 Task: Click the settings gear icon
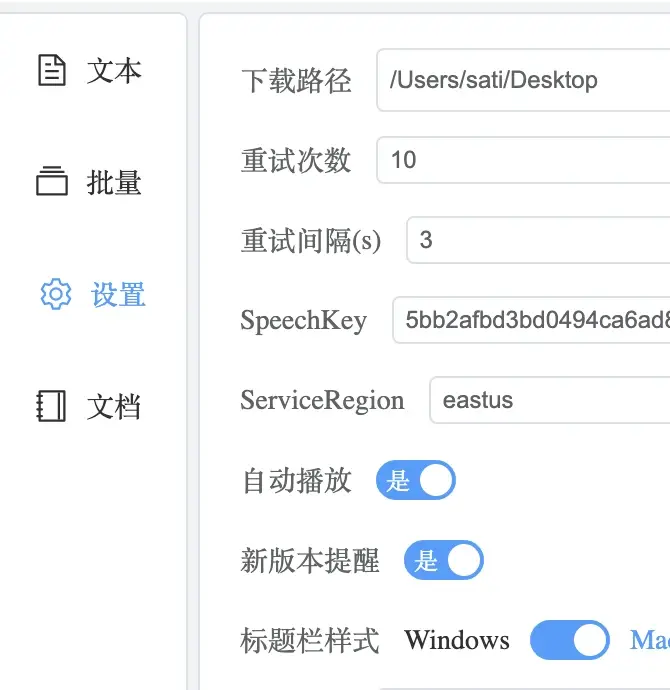pos(55,294)
